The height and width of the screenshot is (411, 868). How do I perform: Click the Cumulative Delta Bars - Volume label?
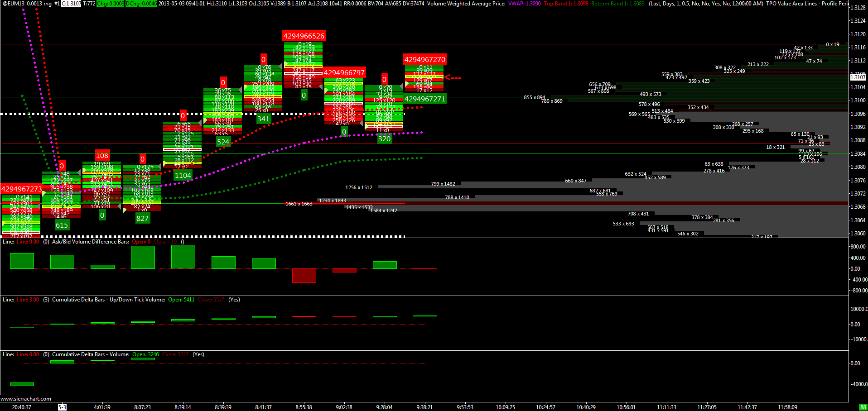click(x=91, y=354)
